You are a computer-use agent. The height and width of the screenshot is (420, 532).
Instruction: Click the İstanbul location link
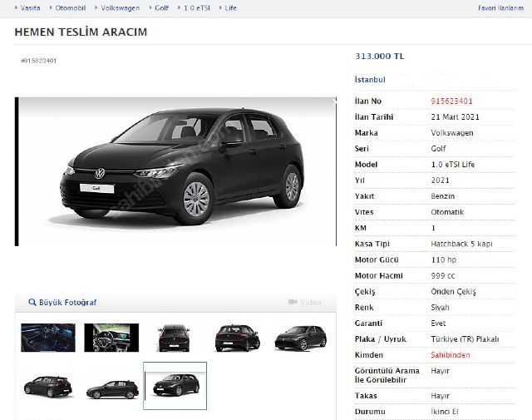pos(370,80)
